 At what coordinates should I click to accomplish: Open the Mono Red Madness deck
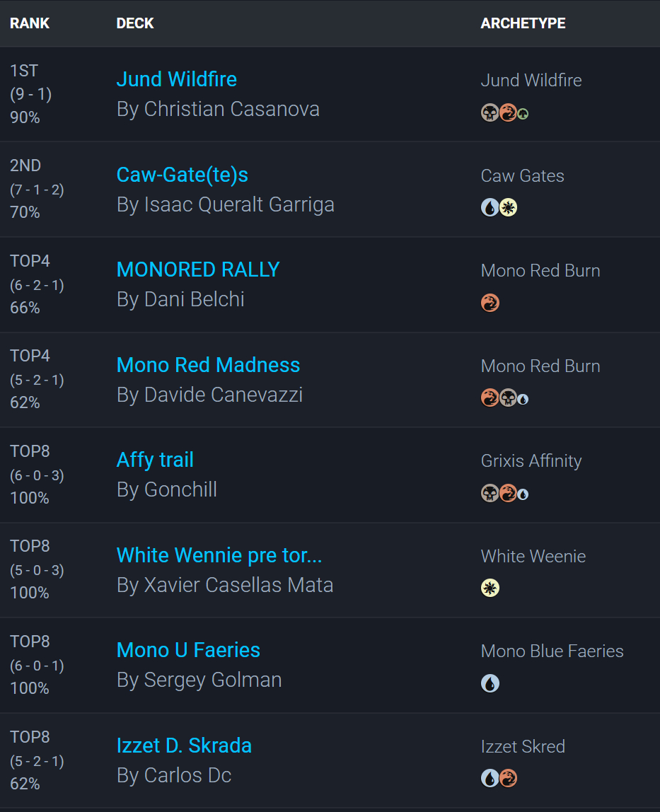(208, 365)
